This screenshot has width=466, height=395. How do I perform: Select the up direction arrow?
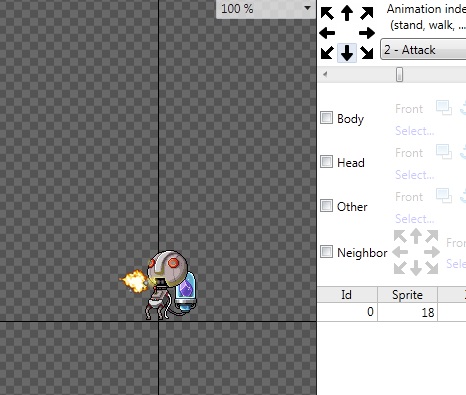(347, 13)
